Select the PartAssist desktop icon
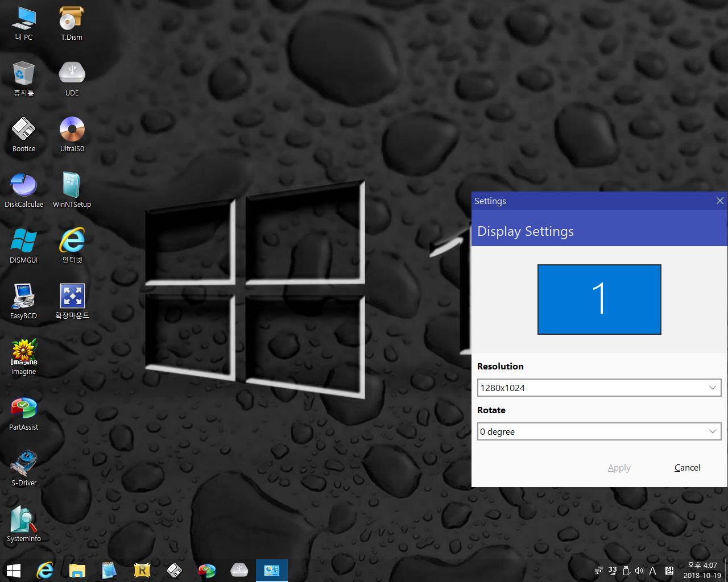 [x=24, y=414]
